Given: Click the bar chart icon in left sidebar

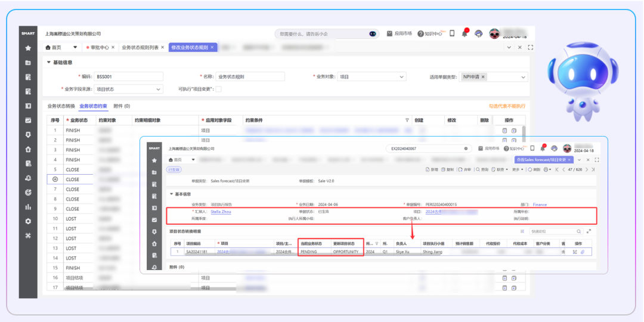Looking at the screenshot, I should point(28,207).
